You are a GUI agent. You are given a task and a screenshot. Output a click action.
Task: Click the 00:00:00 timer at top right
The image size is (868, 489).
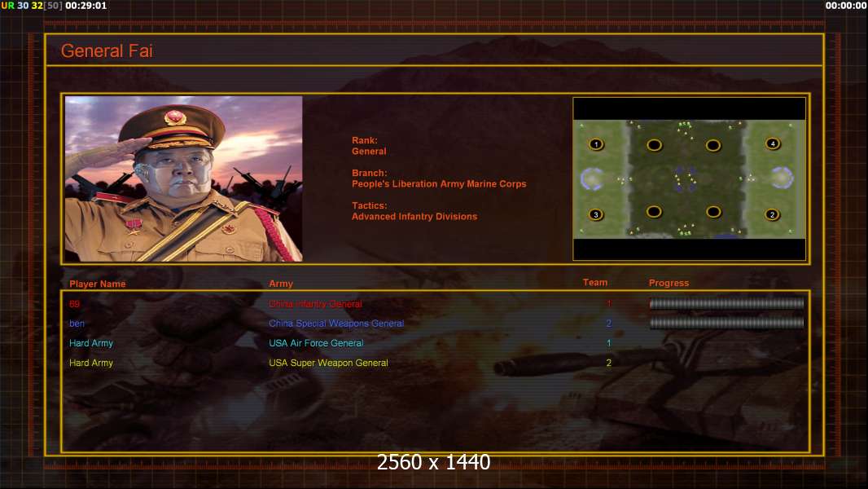tap(846, 6)
